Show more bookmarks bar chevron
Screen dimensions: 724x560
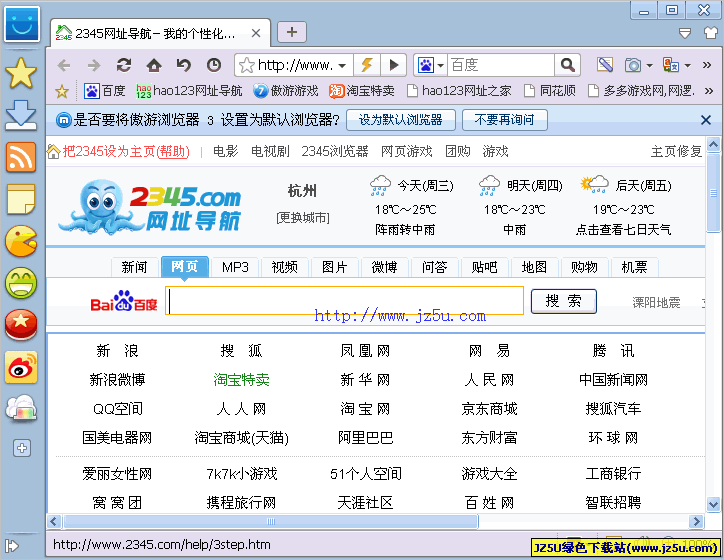709,91
